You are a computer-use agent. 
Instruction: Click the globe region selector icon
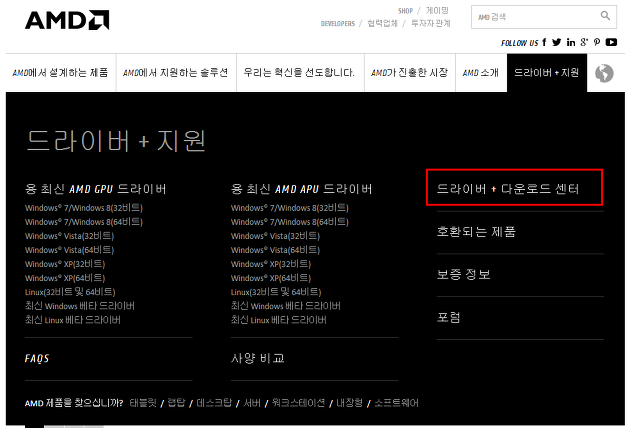coord(604,73)
